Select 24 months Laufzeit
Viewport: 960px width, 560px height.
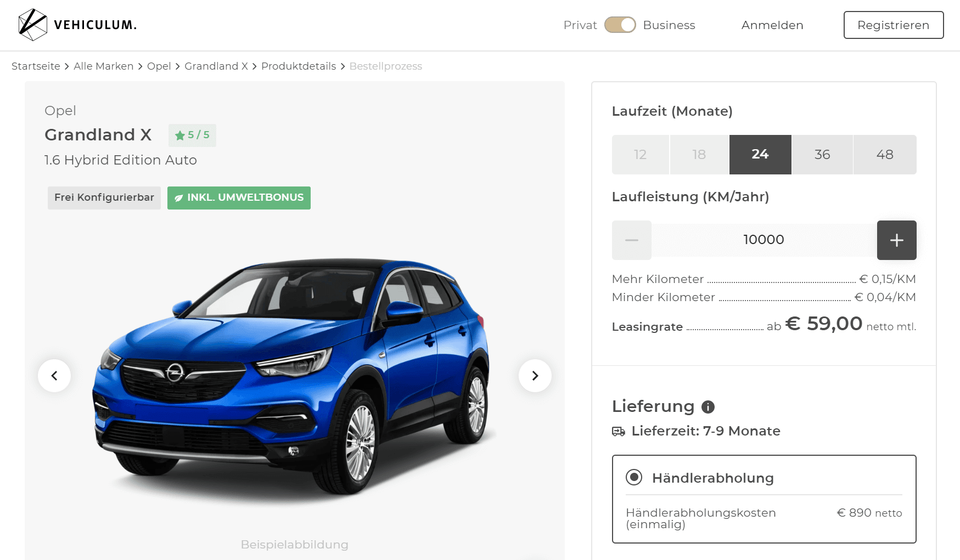pos(760,155)
